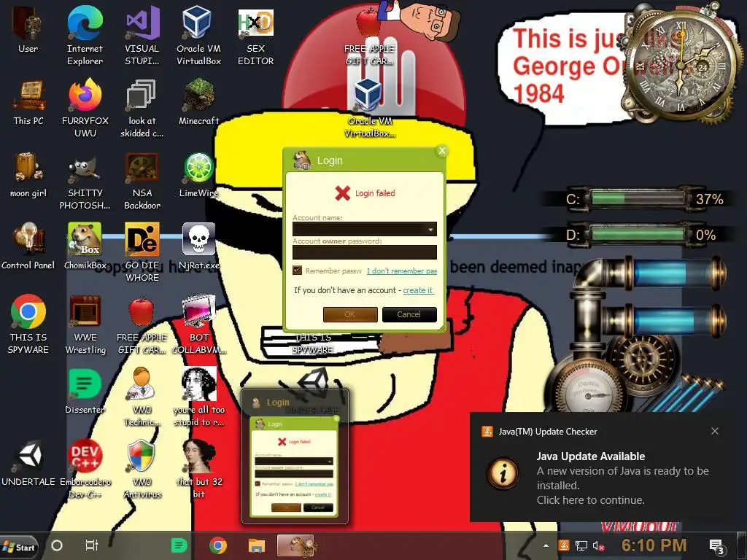
Task: Select 'youre all too stupid to r...' icon
Action: click(198, 397)
